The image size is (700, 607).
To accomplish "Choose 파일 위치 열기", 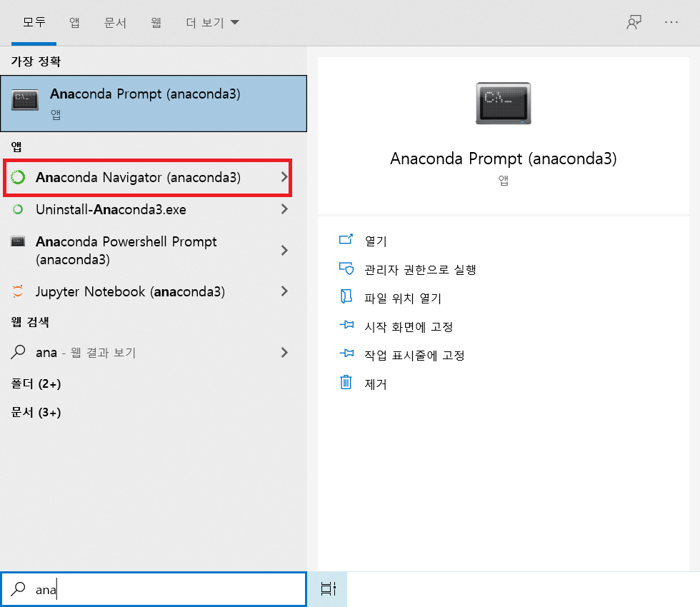I will [x=403, y=299].
